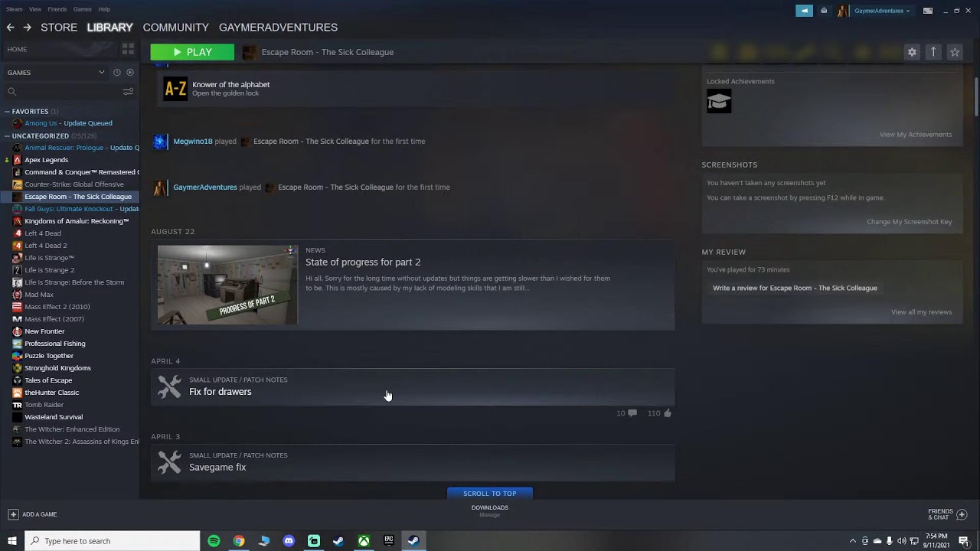Switch library to grid collections view icon
The width and height of the screenshot is (980, 551).
[128, 49]
